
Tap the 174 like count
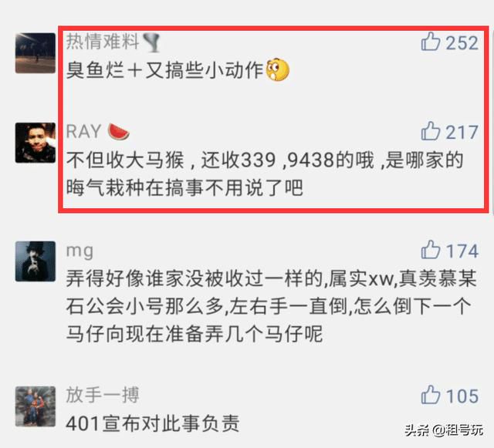coord(462,251)
